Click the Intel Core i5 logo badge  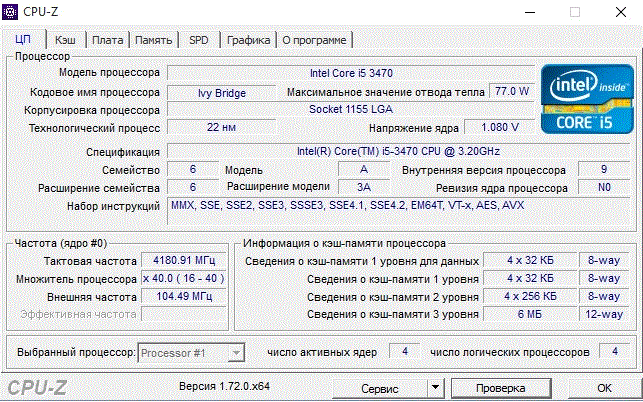tap(587, 99)
